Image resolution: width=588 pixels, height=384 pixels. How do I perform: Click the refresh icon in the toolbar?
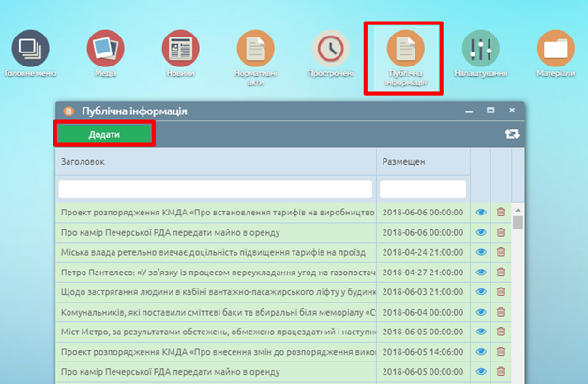[x=511, y=135]
